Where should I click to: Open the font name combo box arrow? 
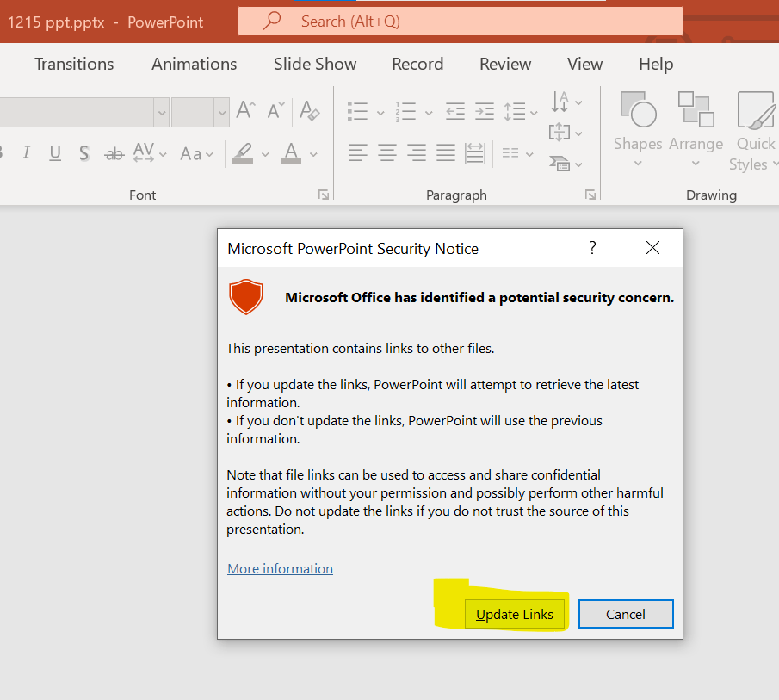pos(162,113)
